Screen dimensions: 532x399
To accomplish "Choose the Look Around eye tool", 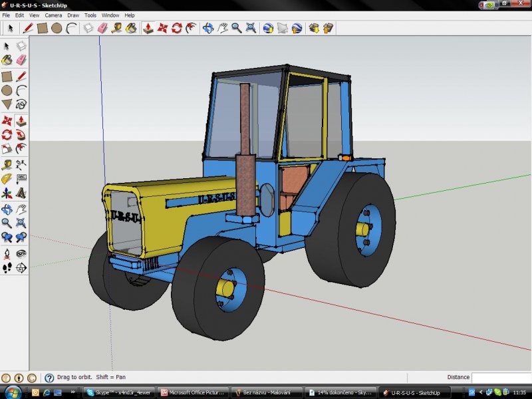I will pos(21,253).
